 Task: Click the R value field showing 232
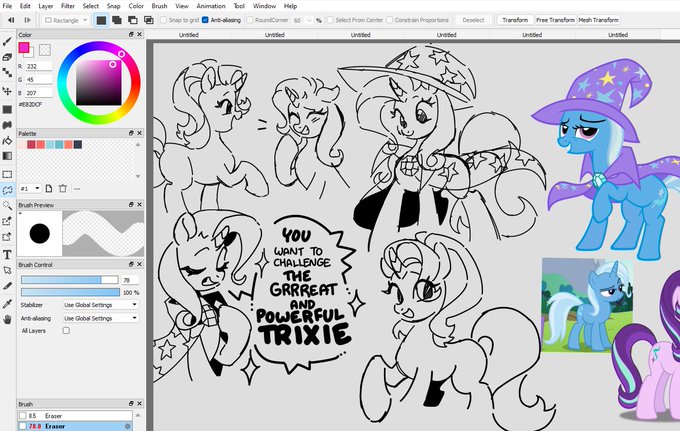[39, 66]
